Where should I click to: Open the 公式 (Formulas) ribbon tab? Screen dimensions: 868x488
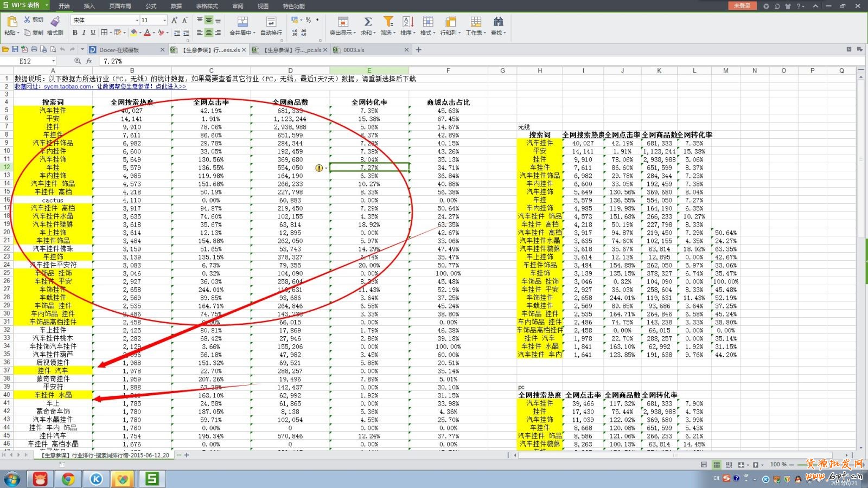click(151, 6)
